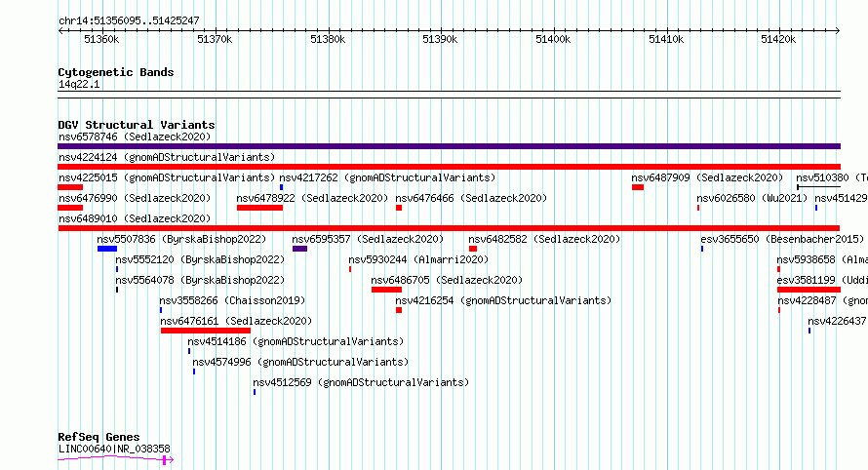Open variant nsv6489010 (Sedlazeck2020) label
The height and width of the screenshot is (470, 868).
pyautogui.click(x=135, y=218)
